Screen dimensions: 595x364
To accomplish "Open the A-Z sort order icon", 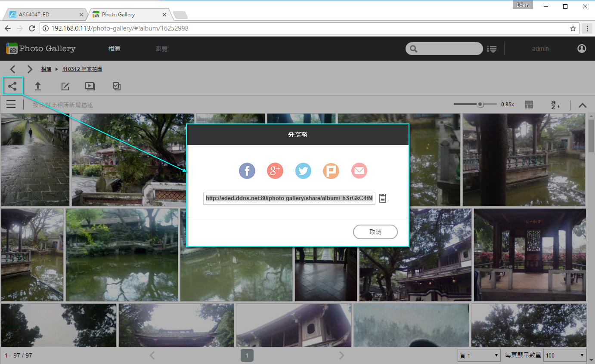I will (555, 105).
